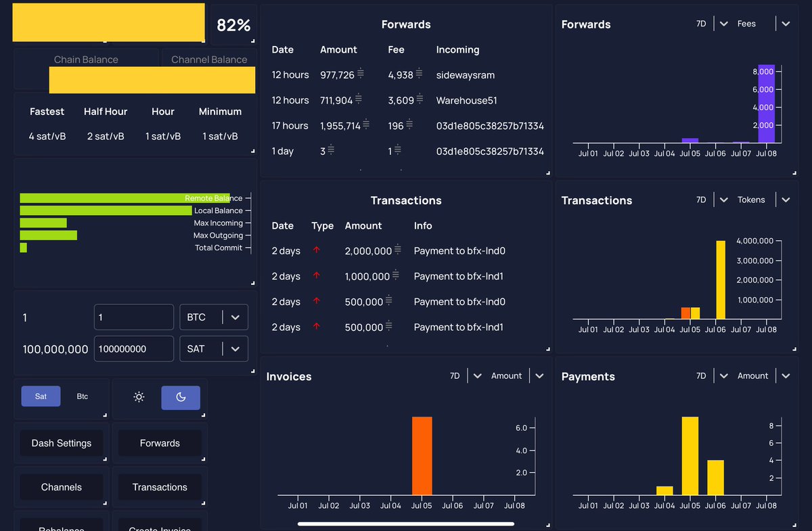The height and width of the screenshot is (531, 812).
Task: Open Transactions chart Tokens dropdown
Action: pos(763,200)
